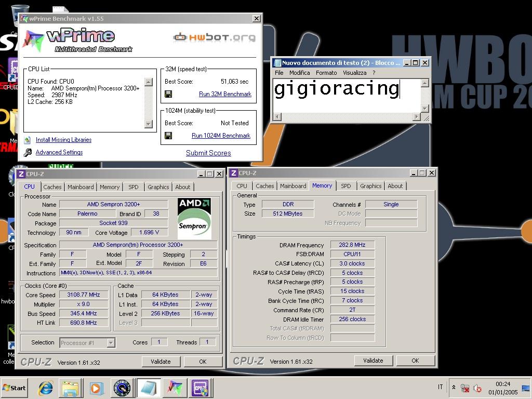Click OK in right CPU-Z window

415,361
